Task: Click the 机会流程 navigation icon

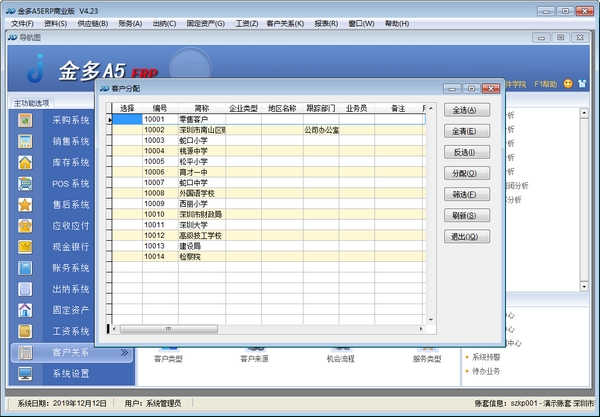Action: (x=341, y=349)
